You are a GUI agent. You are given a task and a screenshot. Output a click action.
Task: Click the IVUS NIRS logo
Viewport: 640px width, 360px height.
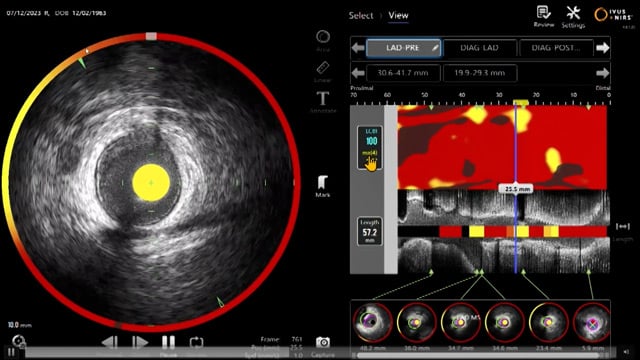[x=613, y=15]
